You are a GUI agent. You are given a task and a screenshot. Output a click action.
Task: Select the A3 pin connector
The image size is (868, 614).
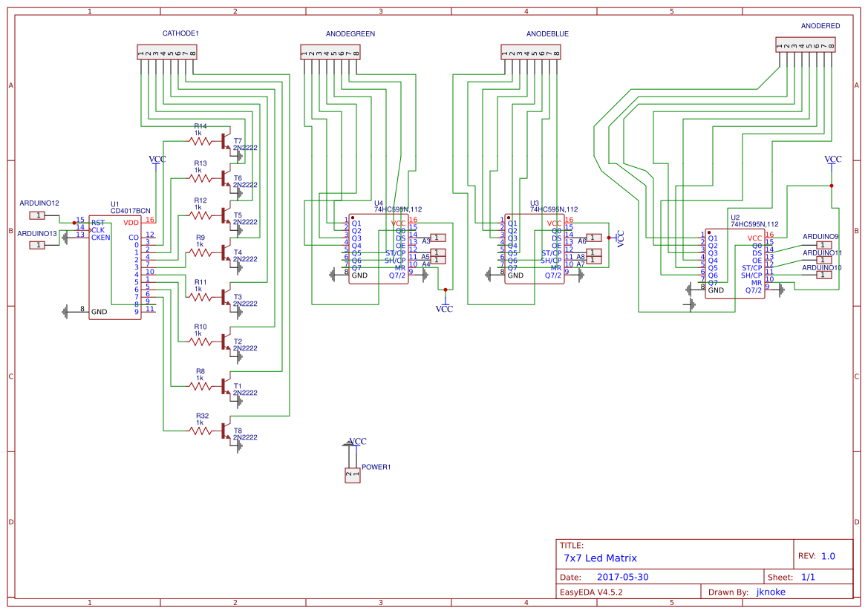point(438,238)
